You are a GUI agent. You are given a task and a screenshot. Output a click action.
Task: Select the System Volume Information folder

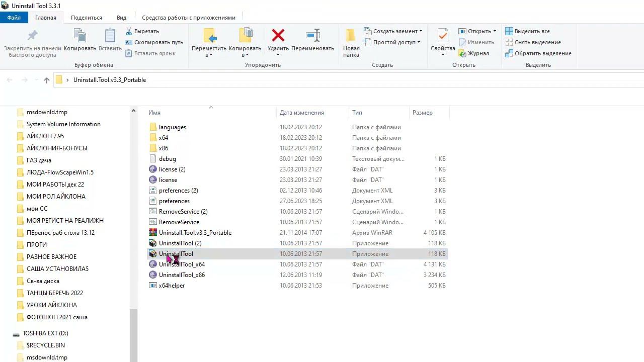pyautogui.click(x=63, y=124)
